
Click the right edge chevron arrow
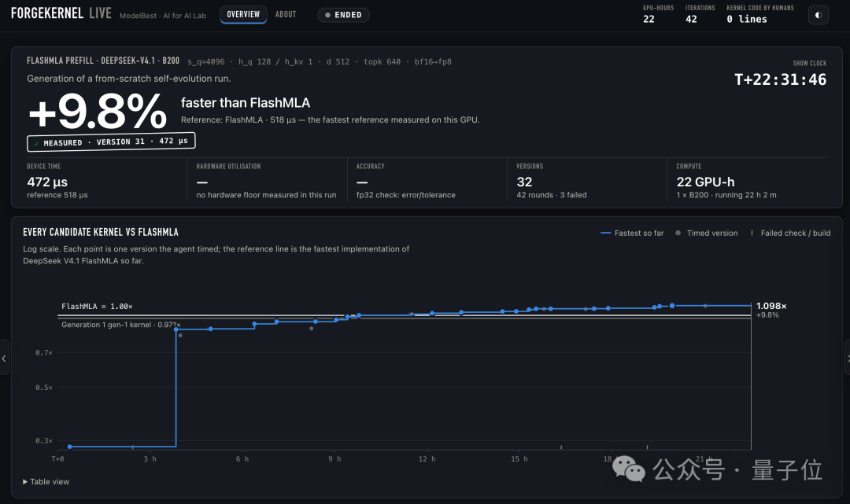(848, 359)
